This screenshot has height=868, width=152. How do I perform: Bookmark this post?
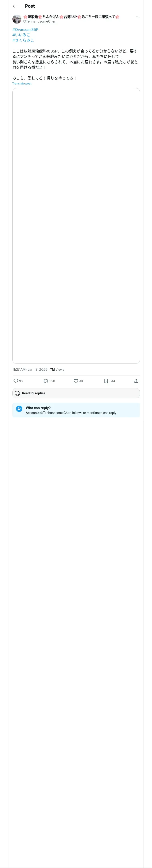tap(106, 381)
